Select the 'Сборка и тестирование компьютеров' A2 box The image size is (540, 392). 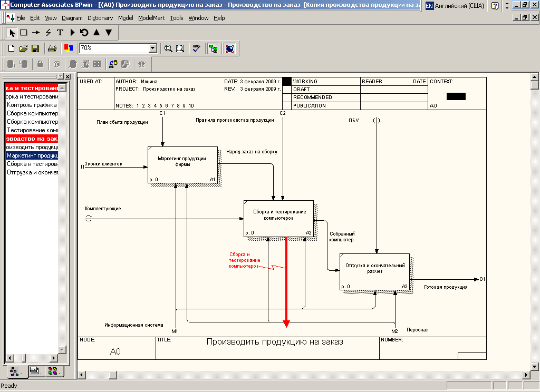(x=278, y=219)
